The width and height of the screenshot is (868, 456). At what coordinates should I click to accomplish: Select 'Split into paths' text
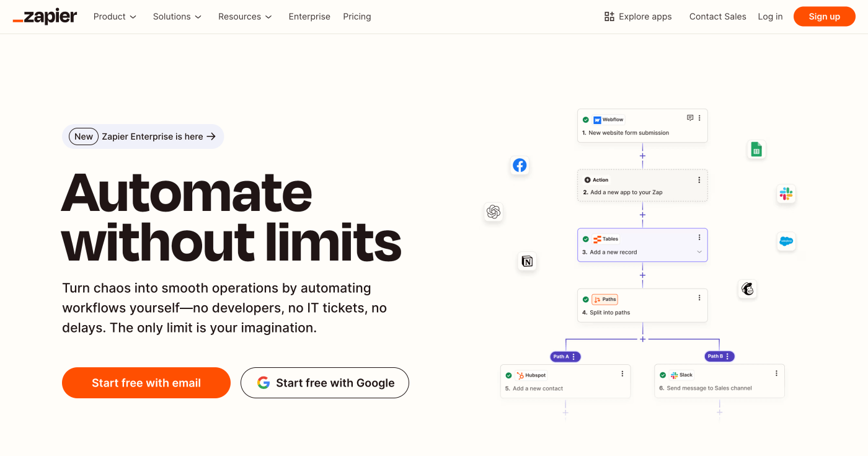pyautogui.click(x=609, y=313)
